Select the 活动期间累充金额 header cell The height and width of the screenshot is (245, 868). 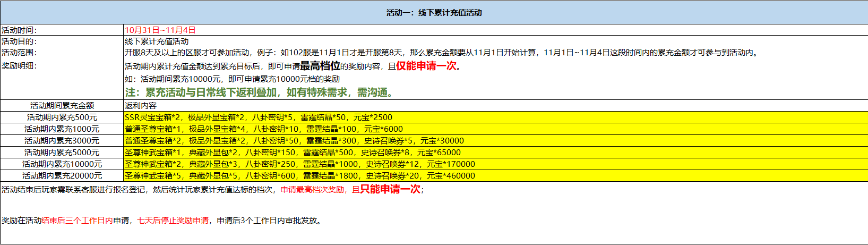62,106
